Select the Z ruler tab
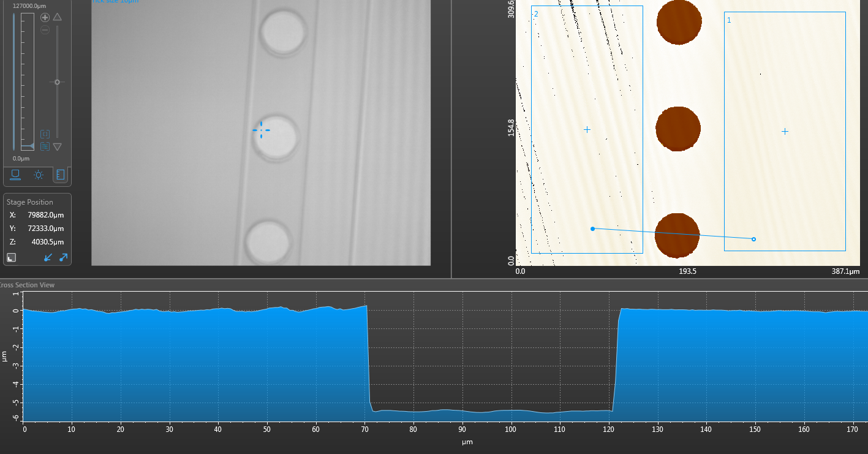This screenshot has width=868, height=454. tap(59, 176)
